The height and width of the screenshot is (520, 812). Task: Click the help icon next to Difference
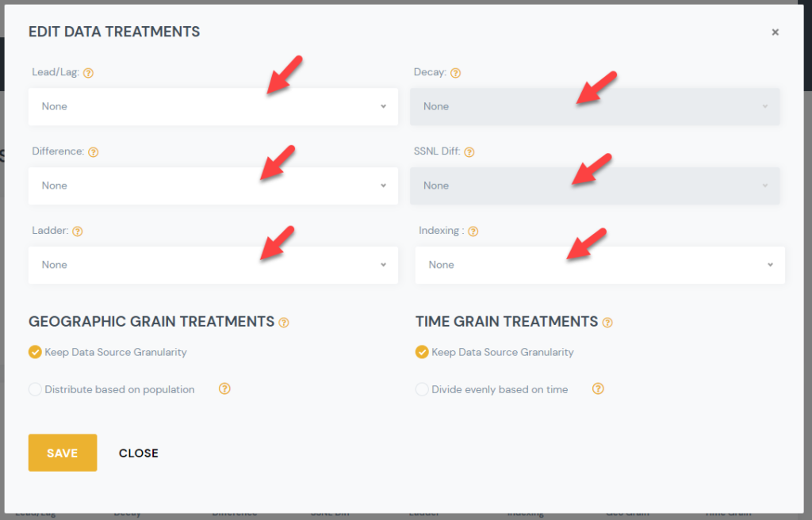tap(94, 152)
